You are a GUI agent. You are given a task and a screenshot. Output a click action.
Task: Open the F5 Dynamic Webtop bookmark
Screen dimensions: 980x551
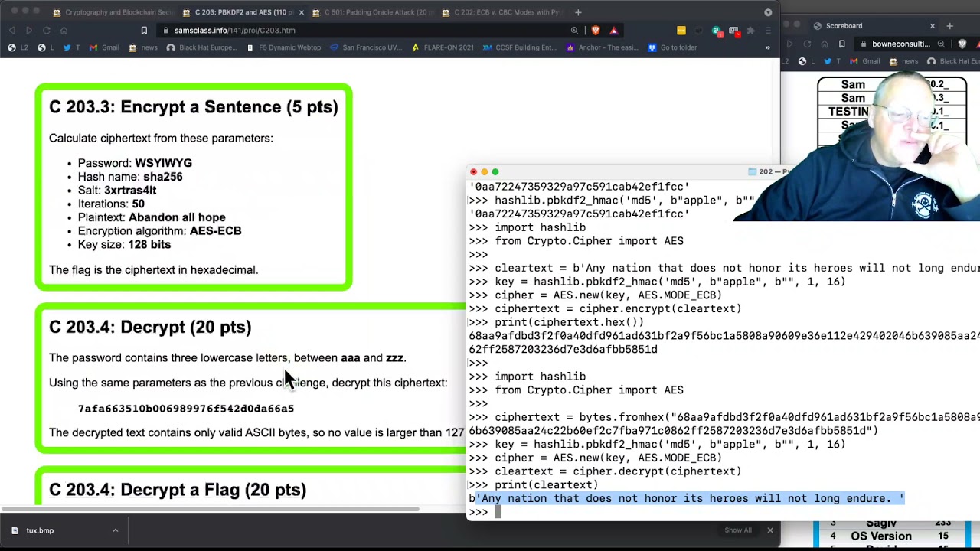point(284,47)
